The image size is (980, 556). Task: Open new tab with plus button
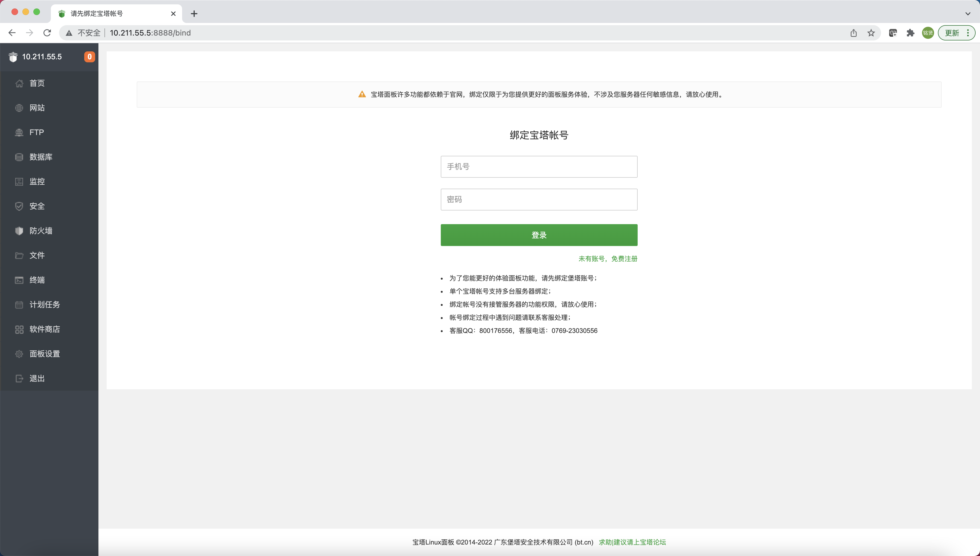(194, 14)
